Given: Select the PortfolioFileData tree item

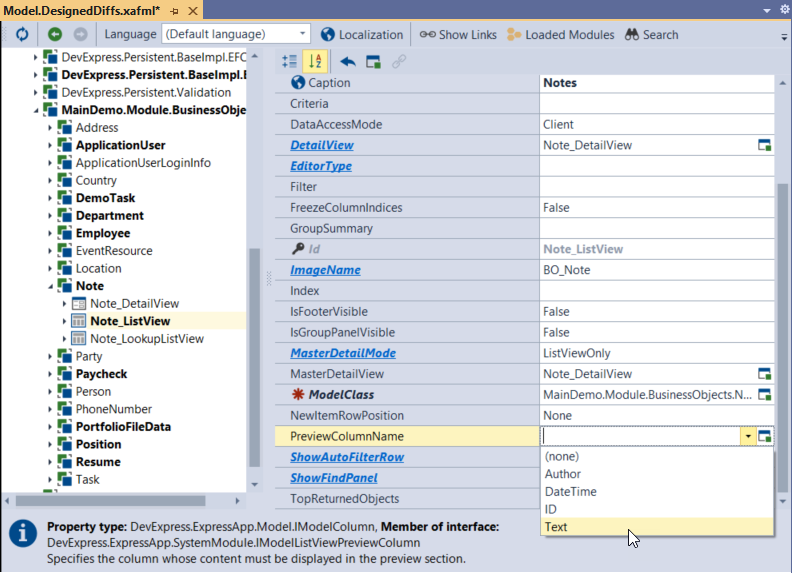Looking at the screenshot, I should [123, 427].
